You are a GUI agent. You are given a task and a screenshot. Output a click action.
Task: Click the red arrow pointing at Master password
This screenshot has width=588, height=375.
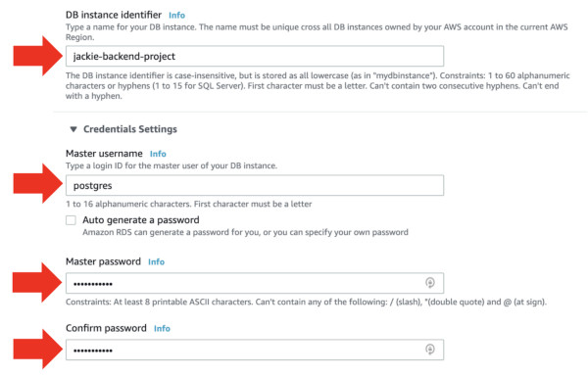pyautogui.click(x=37, y=282)
